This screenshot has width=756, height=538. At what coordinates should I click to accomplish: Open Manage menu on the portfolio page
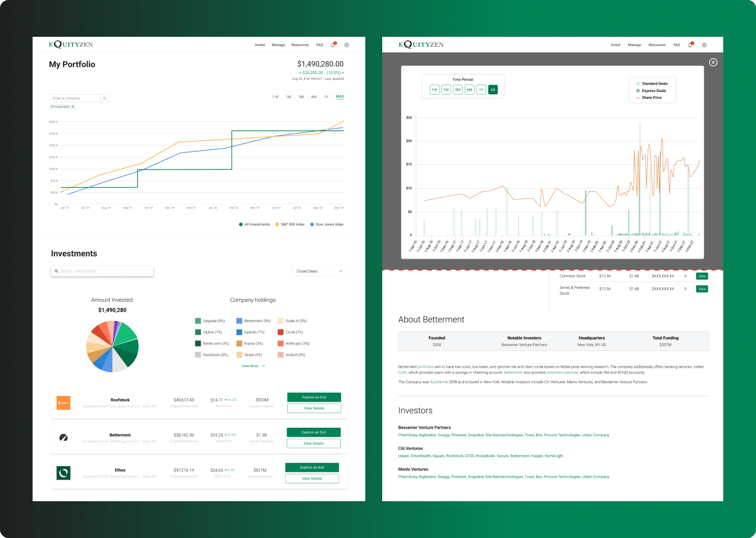[x=278, y=45]
